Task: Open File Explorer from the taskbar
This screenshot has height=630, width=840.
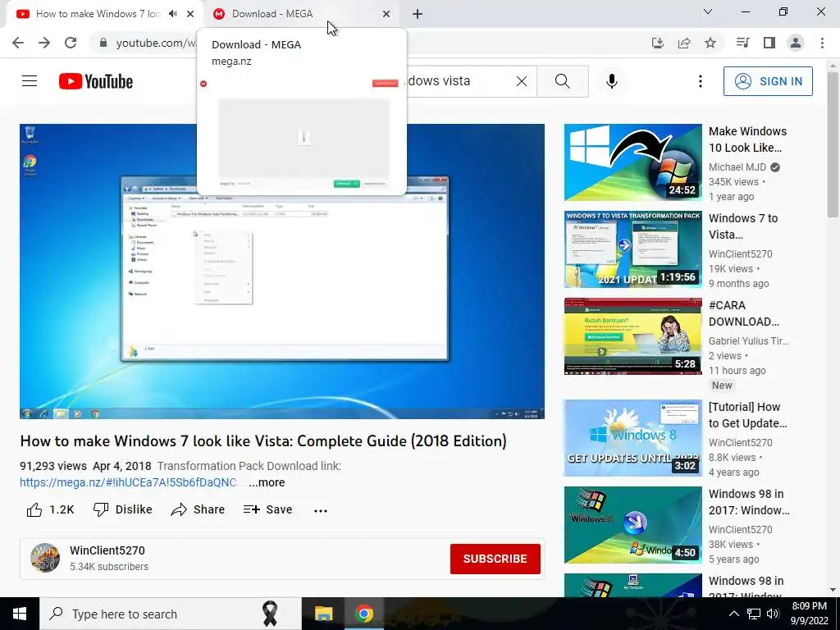Action: pos(323,614)
